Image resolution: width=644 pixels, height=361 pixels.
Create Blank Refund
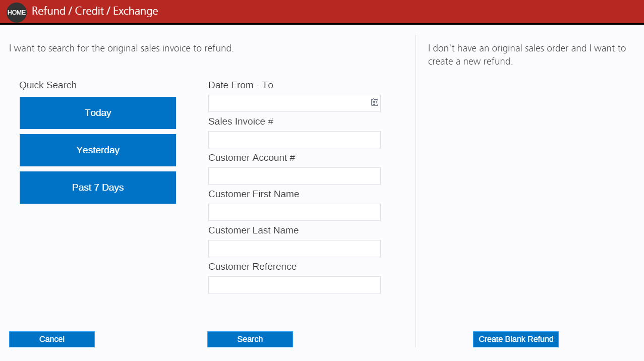click(516, 339)
